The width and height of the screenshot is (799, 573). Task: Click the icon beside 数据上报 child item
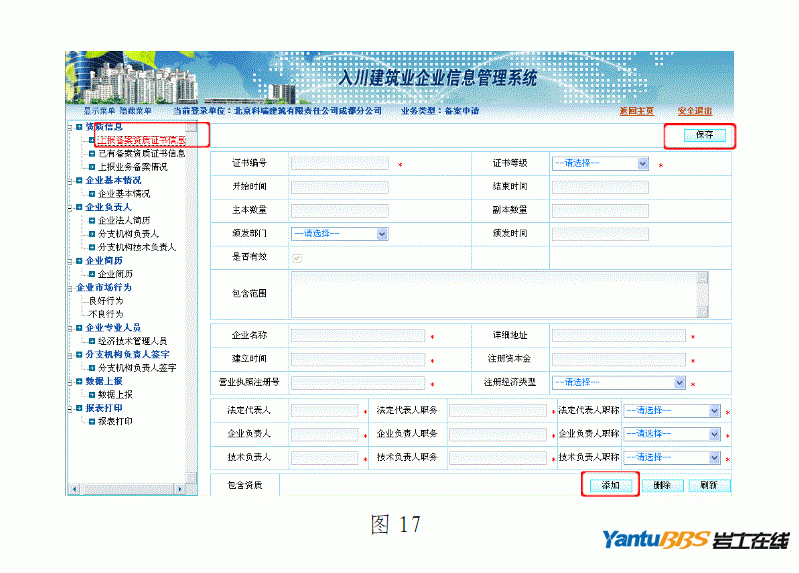(x=91, y=394)
